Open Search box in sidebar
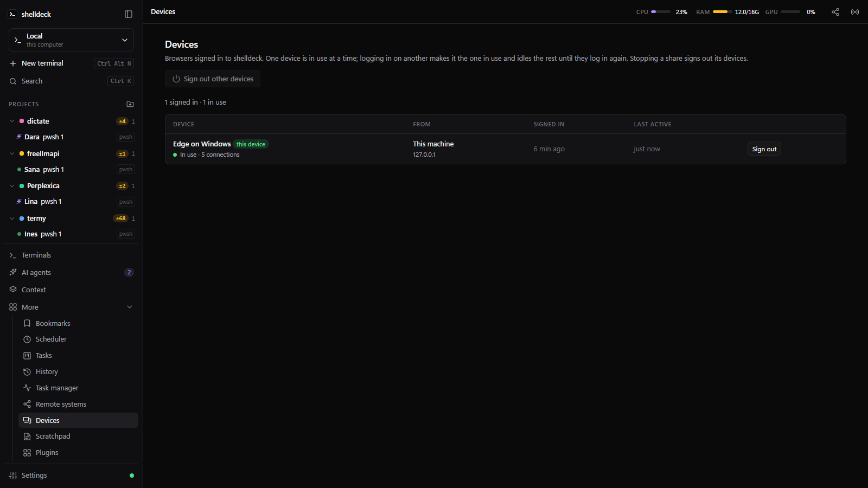Screen dimensions: 868x488 pos(71,81)
